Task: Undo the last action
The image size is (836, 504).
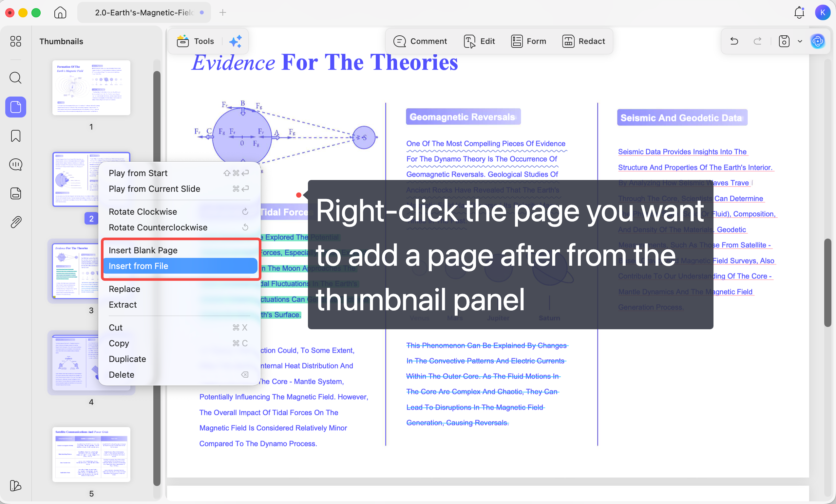Action: coord(734,41)
